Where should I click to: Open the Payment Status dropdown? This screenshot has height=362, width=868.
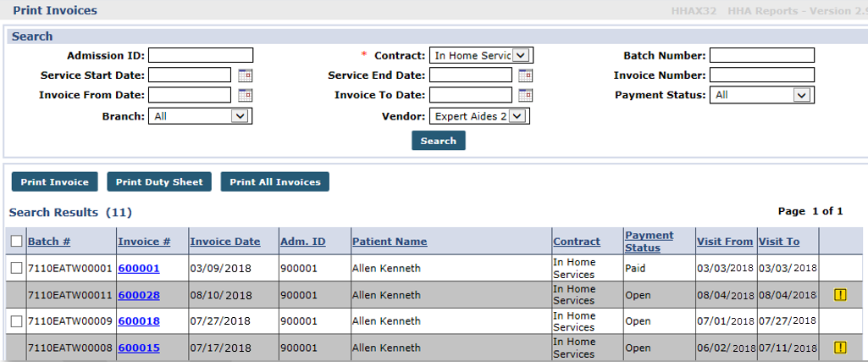click(801, 95)
